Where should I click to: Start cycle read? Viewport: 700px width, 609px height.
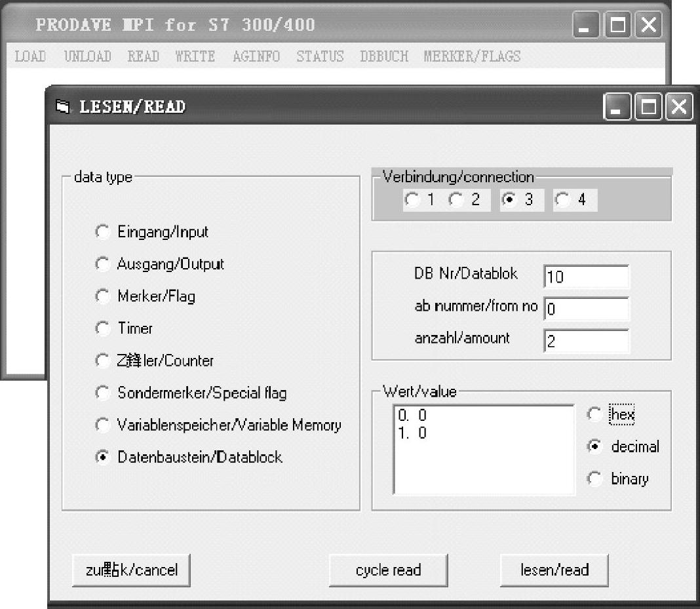pos(389,570)
